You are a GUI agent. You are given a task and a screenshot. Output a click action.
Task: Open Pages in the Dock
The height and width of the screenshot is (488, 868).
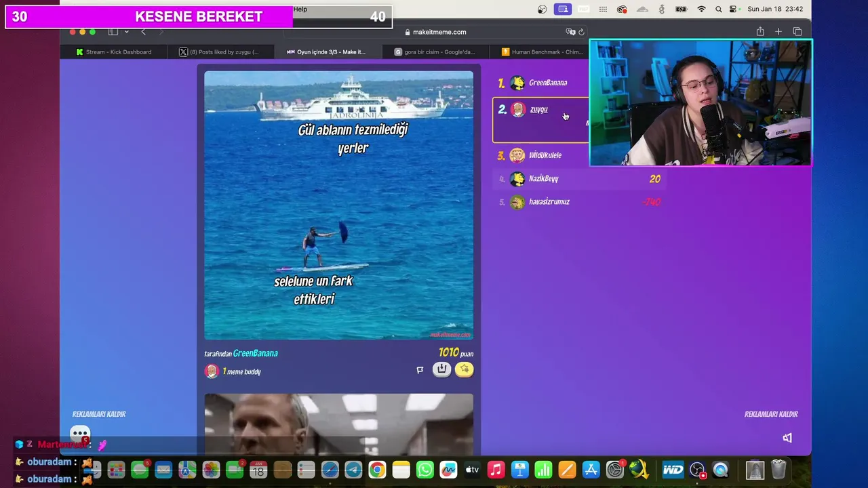[x=567, y=470]
